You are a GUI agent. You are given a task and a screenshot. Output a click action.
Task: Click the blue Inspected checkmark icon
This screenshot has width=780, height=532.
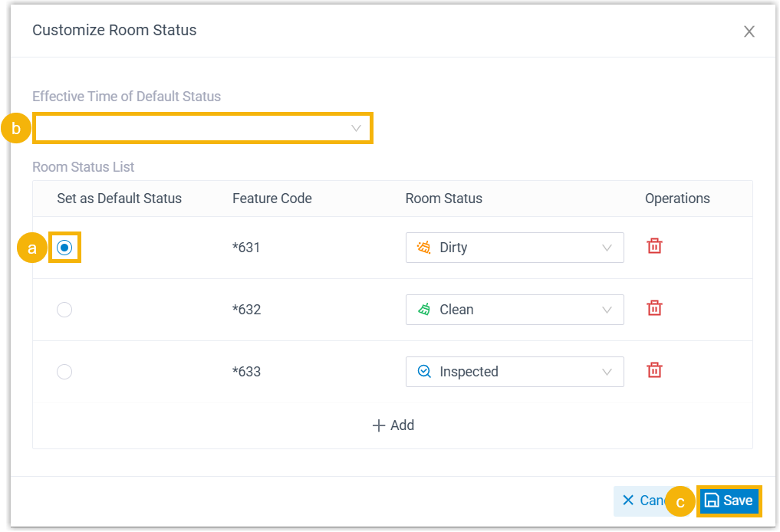(x=423, y=372)
